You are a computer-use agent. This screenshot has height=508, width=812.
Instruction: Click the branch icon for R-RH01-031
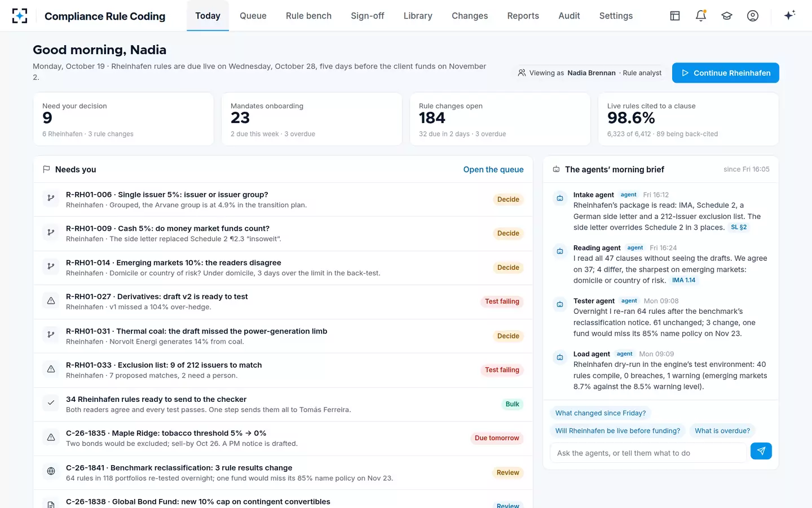pyautogui.click(x=51, y=335)
